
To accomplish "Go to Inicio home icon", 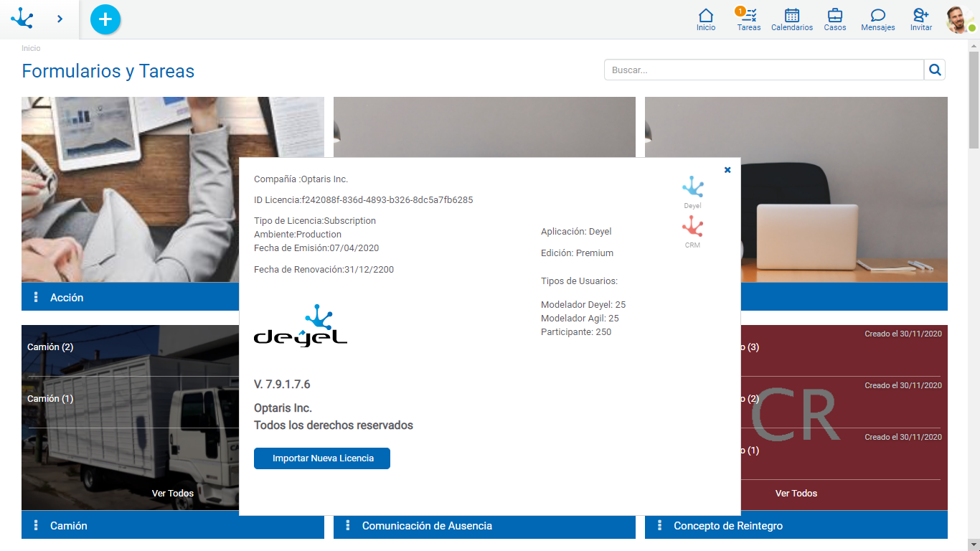I will [706, 19].
